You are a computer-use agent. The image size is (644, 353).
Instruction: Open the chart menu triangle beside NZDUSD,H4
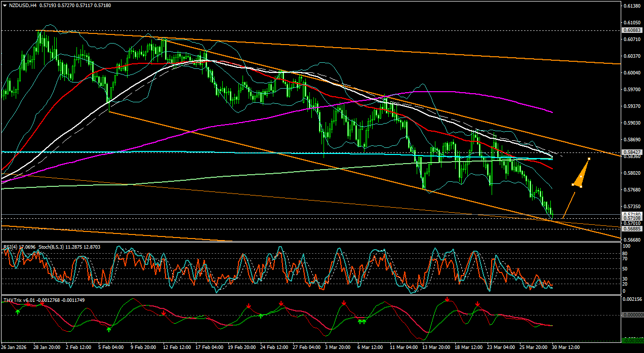point(5,5)
